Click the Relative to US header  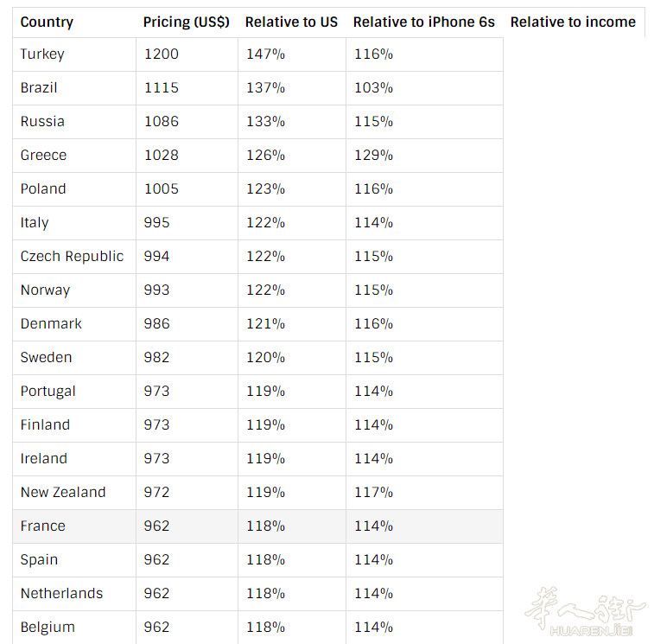[291, 22]
